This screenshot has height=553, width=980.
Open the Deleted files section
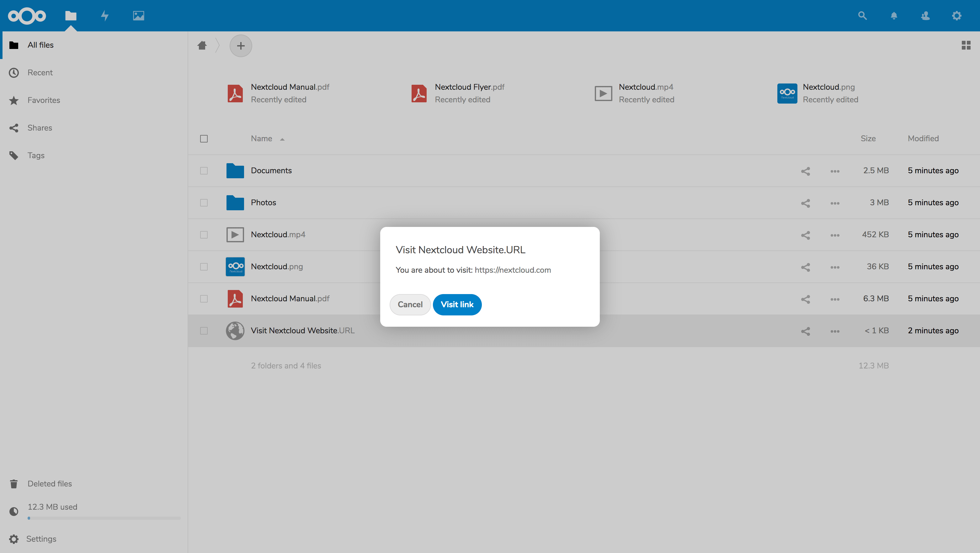(x=50, y=483)
